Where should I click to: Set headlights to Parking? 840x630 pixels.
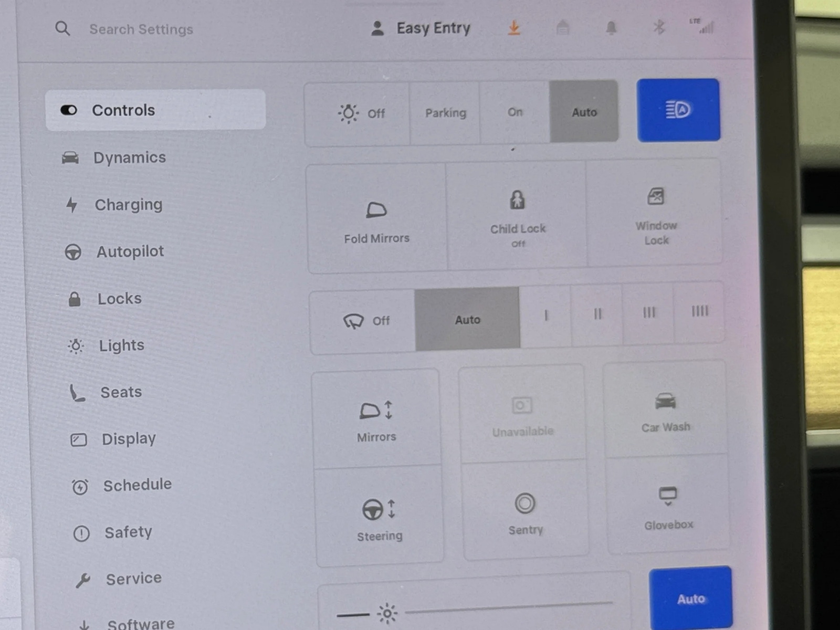445,113
